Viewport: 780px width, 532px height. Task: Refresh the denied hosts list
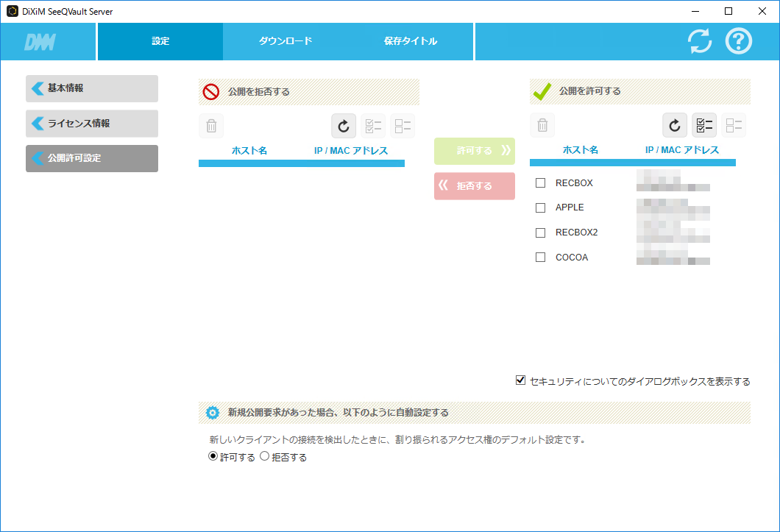pos(344,125)
